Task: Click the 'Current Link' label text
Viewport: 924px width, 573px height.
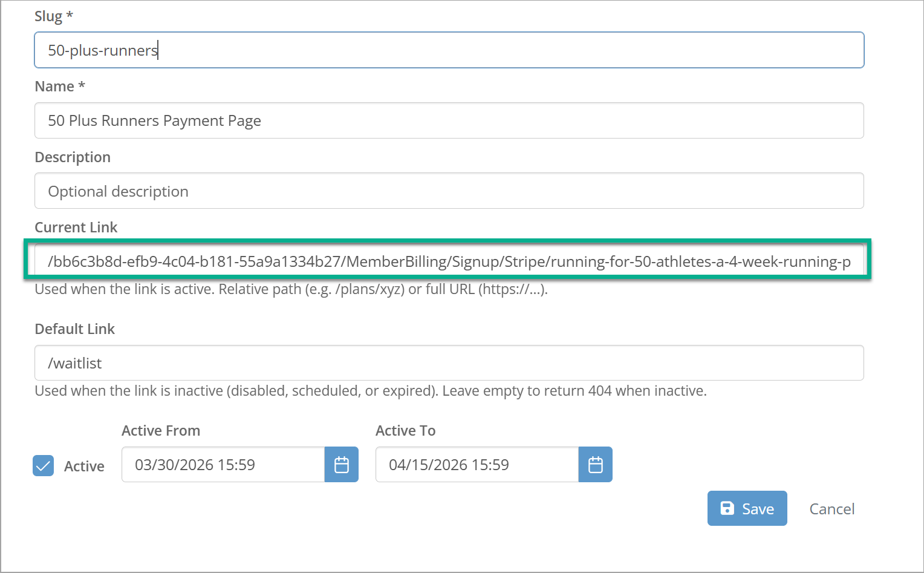Action: [x=76, y=228]
